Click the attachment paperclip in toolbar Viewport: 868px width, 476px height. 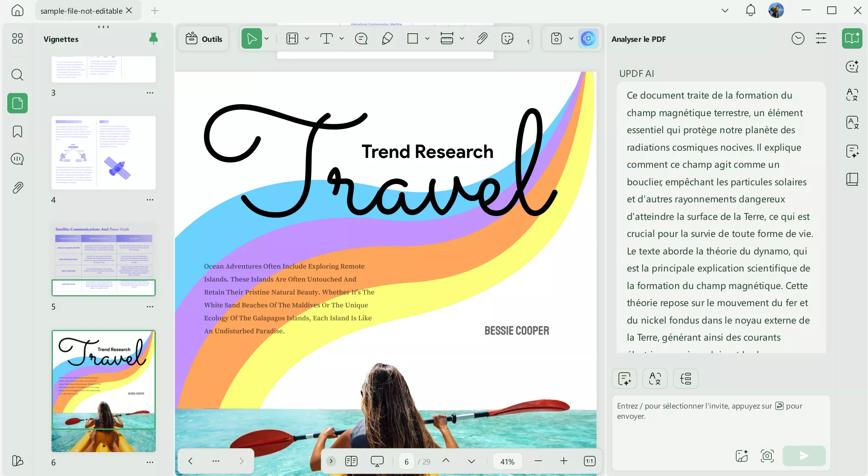[482, 39]
